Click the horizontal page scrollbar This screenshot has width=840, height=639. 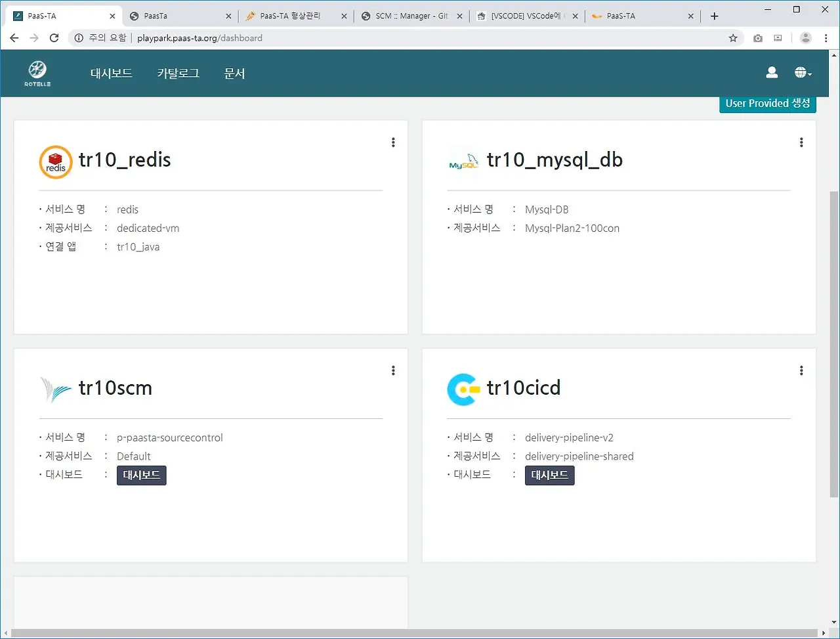point(415,634)
